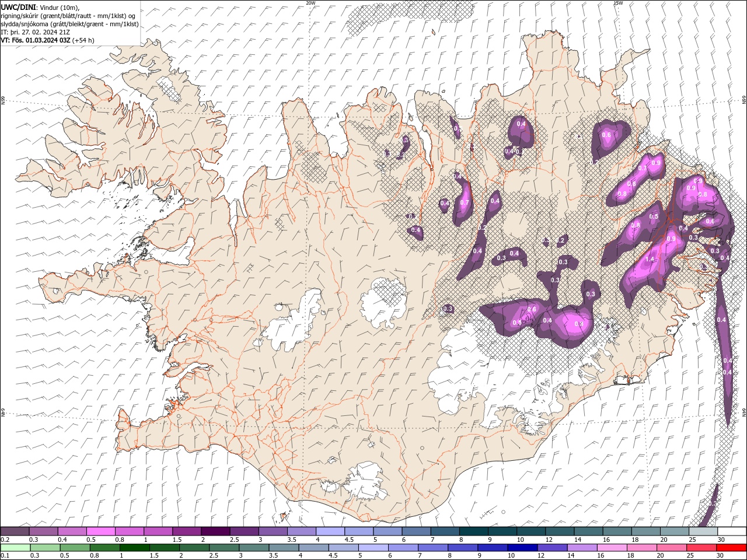
Task: Click the initial time 'IT: þri. 27. 02. 2024 21Z'
Action: click(36, 32)
